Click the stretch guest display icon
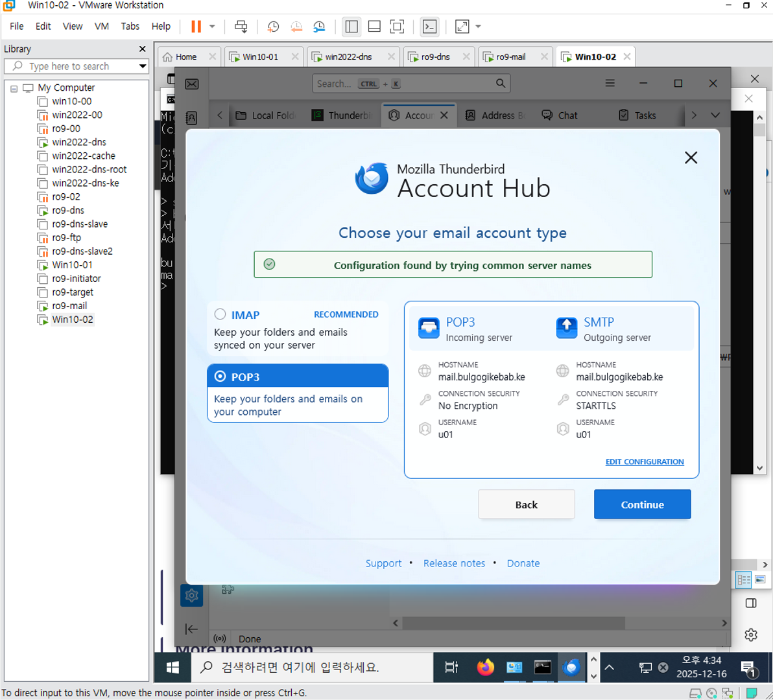The image size is (773, 700). (462, 27)
